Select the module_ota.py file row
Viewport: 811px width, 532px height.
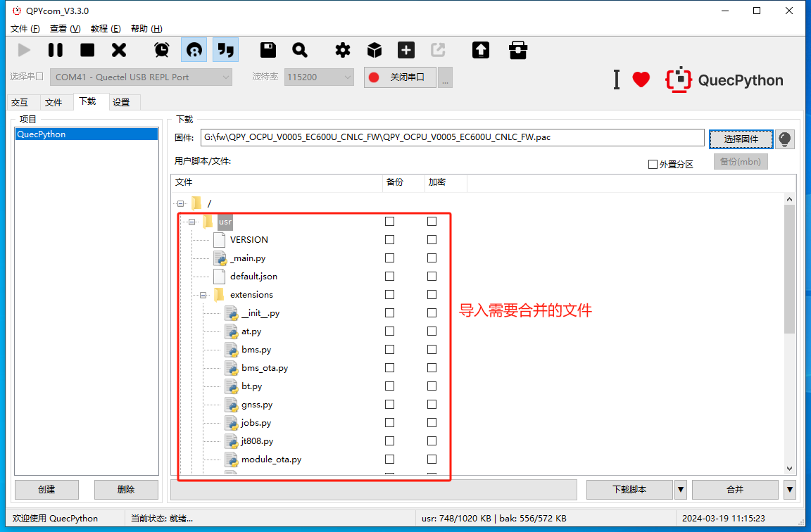tap(272, 459)
